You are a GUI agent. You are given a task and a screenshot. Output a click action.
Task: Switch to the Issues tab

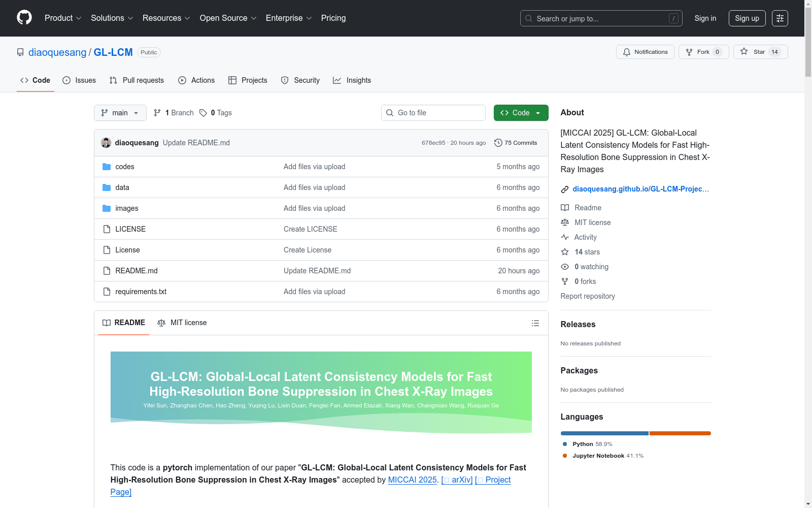pos(79,80)
